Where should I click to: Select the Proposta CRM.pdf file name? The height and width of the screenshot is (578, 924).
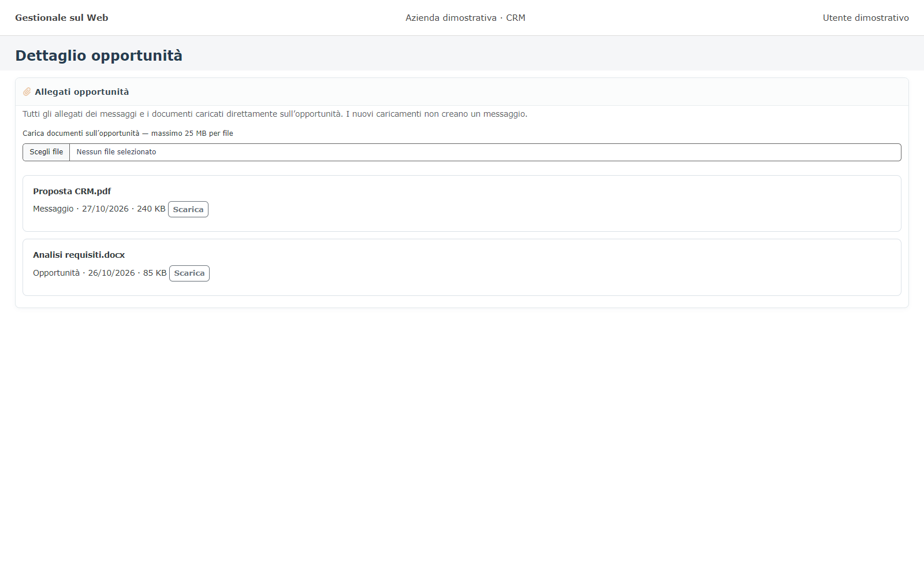click(x=72, y=191)
